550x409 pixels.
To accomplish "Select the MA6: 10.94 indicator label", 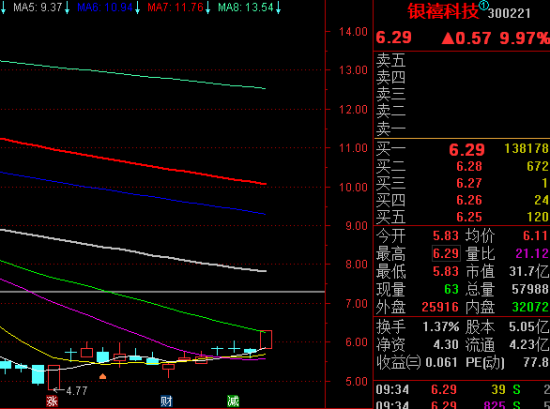I will pyautogui.click(x=105, y=7).
